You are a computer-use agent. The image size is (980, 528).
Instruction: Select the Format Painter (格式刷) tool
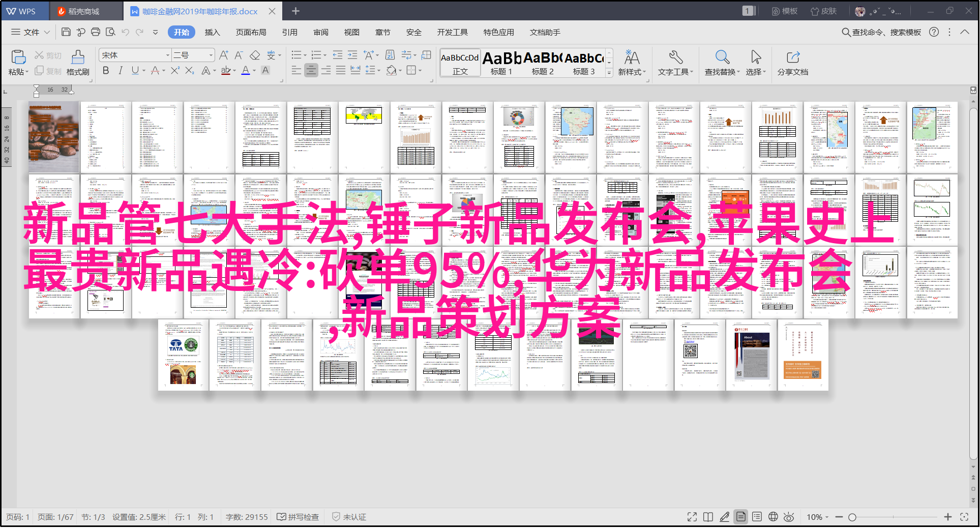pyautogui.click(x=78, y=63)
